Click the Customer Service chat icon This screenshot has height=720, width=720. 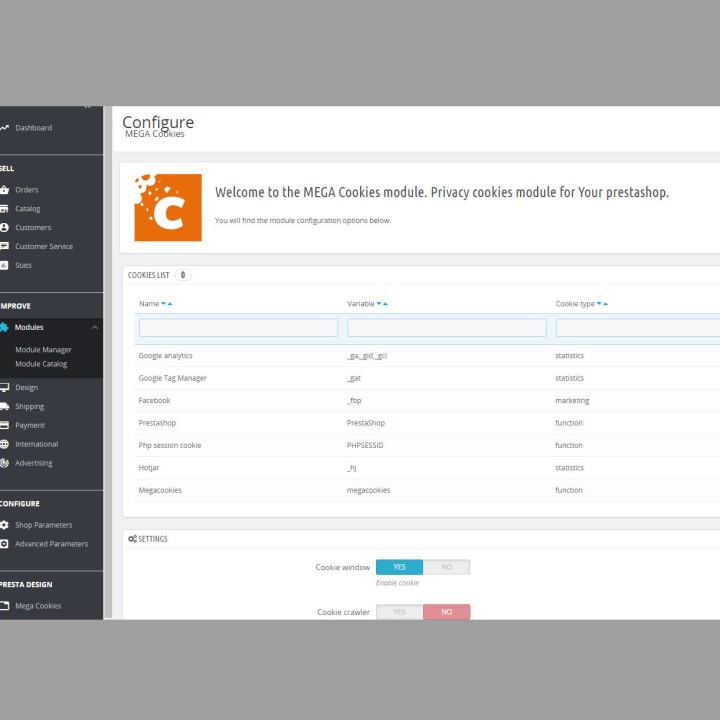4,246
